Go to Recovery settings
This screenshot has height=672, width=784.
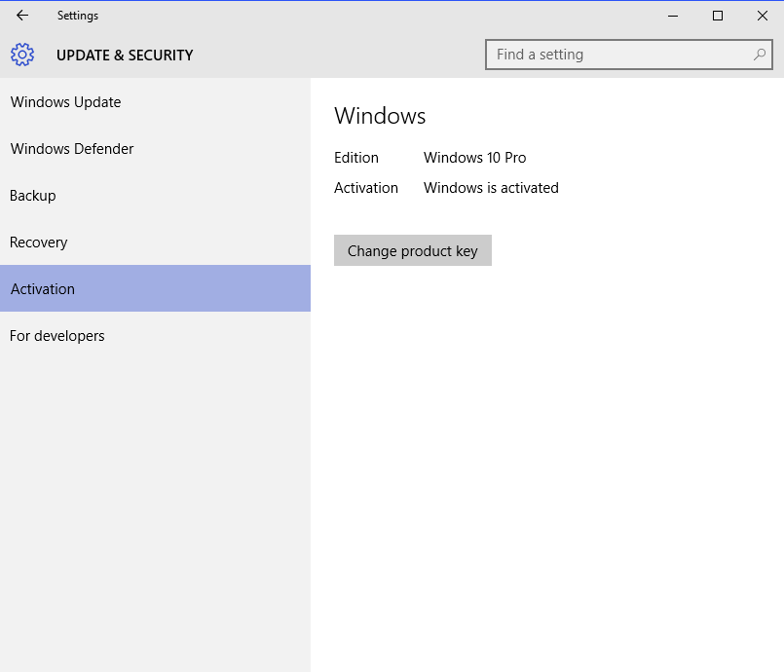coord(155,242)
